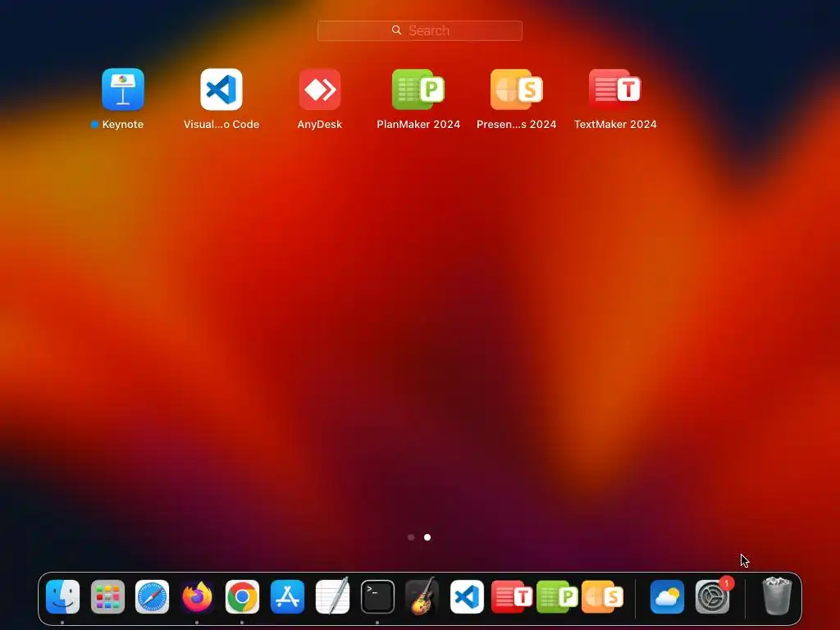Click the "TextMaker 2024" label

pos(615,125)
